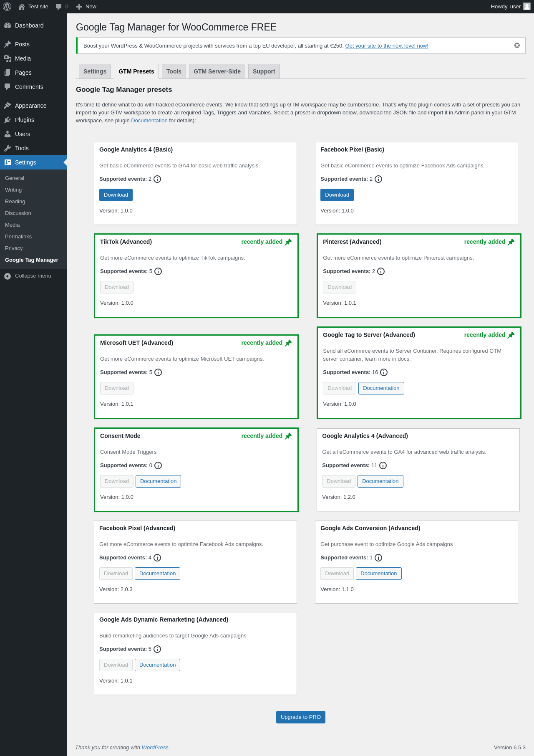Open Appearance menu in sidebar
This screenshot has width=534, height=756.
[33, 106]
